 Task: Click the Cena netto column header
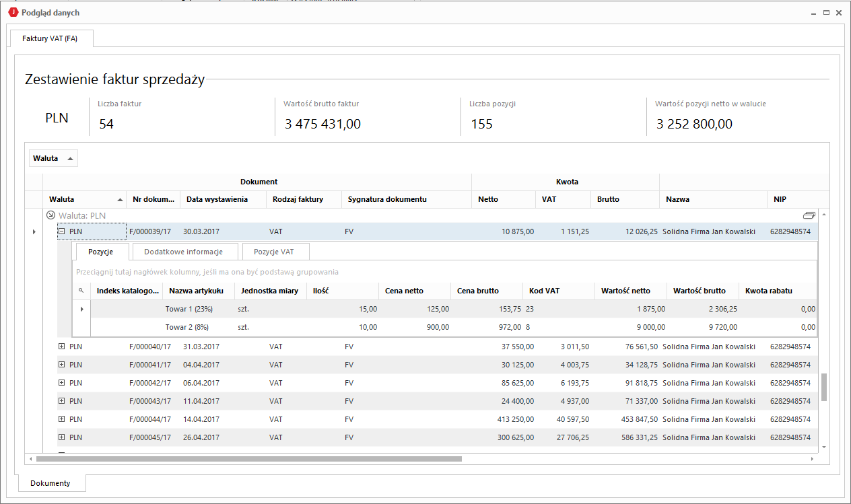click(x=415, y=291)
